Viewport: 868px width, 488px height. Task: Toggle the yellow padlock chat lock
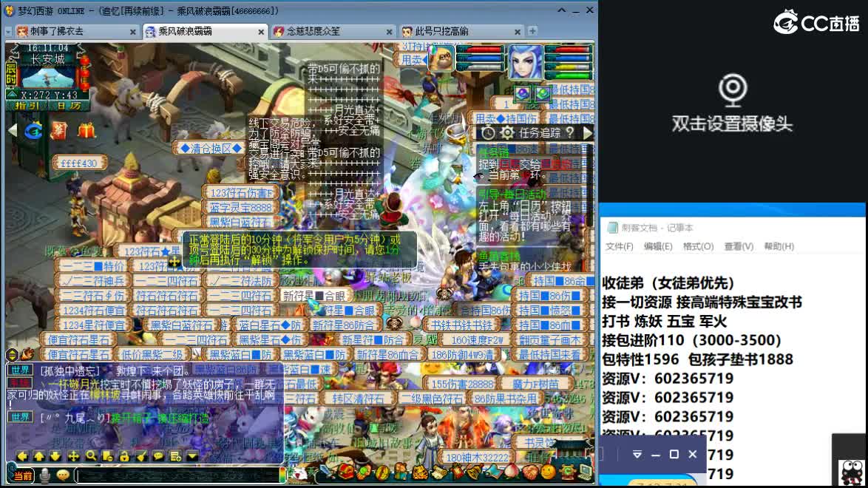pos(124,456)
